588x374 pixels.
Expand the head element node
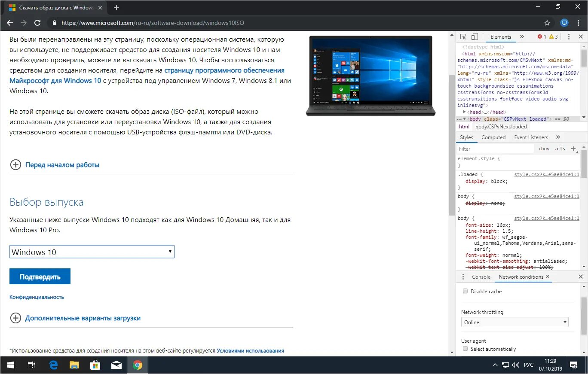[465, 112]
